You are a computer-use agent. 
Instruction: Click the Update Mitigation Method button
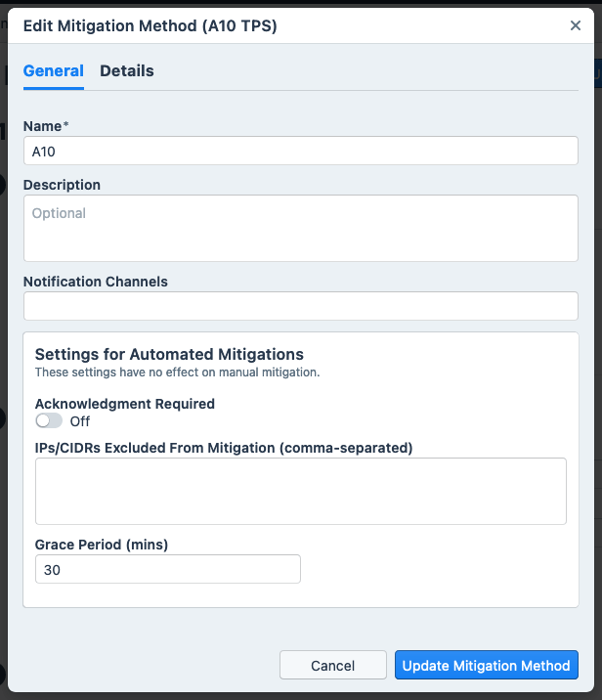point(486,665)
